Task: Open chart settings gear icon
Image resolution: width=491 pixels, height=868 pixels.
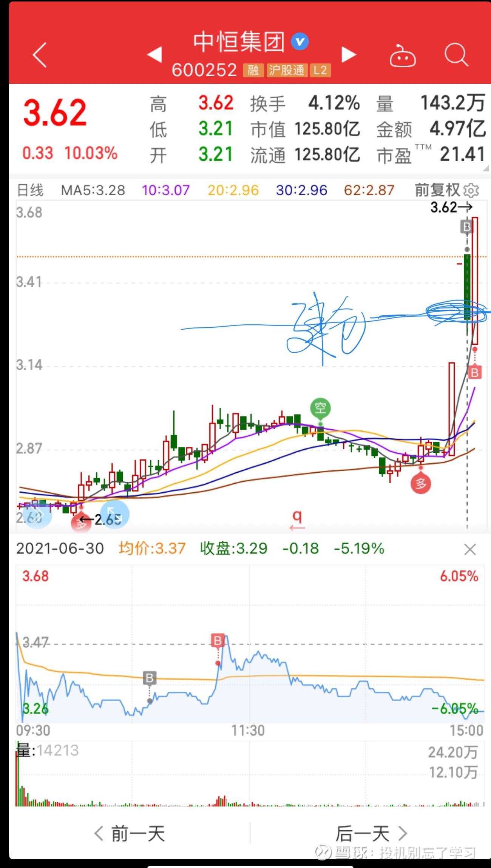Action: 471,191
